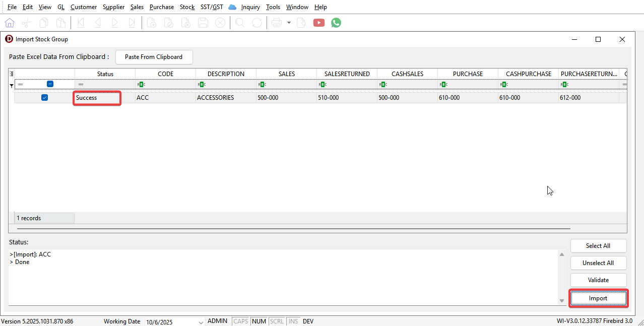Open the Tools menu

point(273,7)
